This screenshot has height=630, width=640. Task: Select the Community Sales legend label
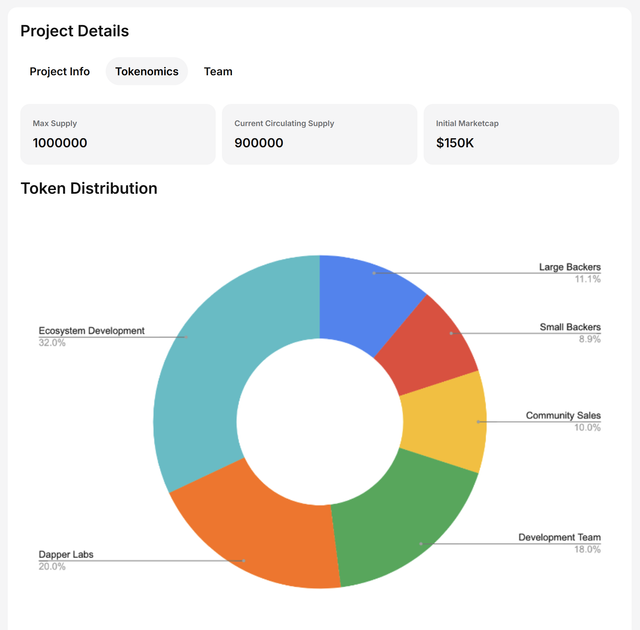[x=563, y=416]
